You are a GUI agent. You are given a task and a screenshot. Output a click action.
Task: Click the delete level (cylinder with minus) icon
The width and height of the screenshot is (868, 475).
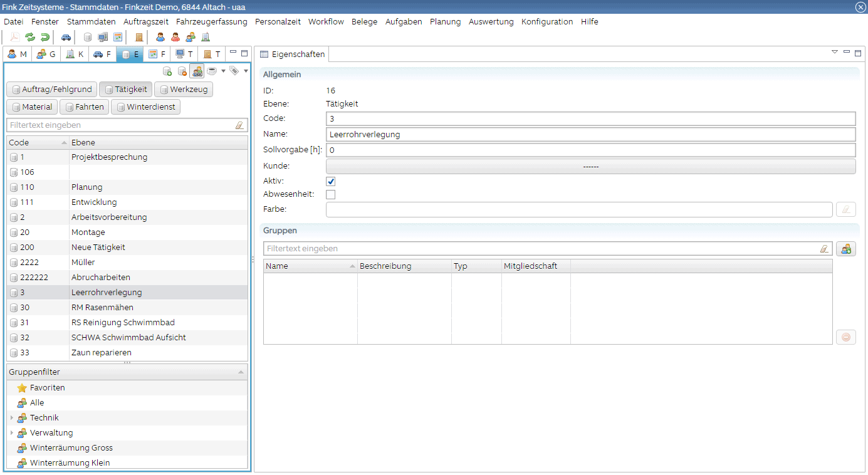(x=182, y=71)
